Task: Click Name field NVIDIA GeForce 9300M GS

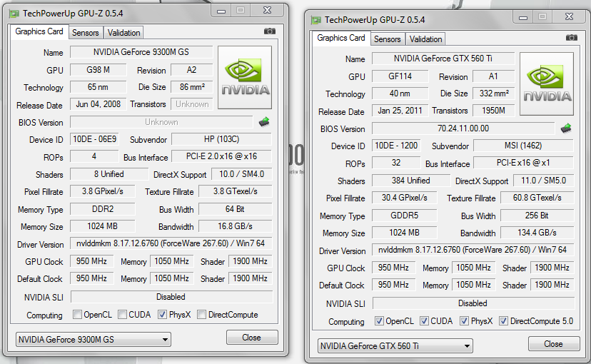Action: (141, 52)
